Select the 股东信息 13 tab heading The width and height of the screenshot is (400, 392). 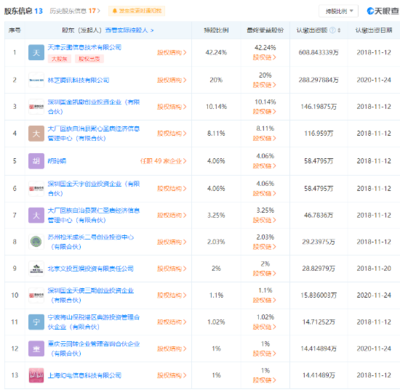pos(23,11)
